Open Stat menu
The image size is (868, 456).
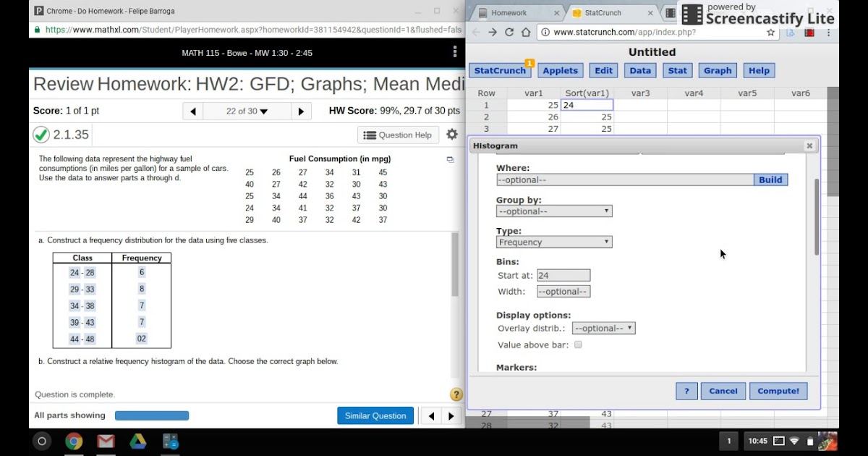click(678, 70)
